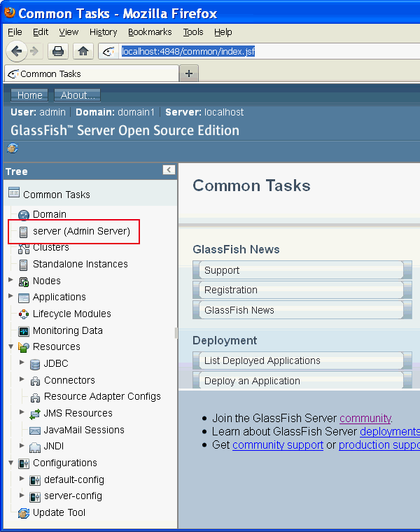The height and width of the screenshot is (532, 420).
Task: Click the About button
Action: [77, 95]
